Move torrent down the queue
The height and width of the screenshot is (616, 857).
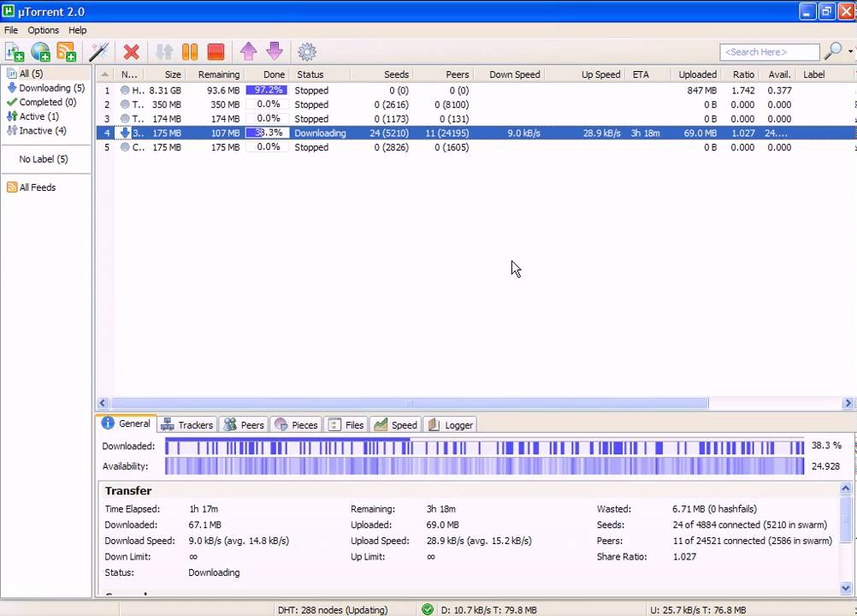[274, 52]
